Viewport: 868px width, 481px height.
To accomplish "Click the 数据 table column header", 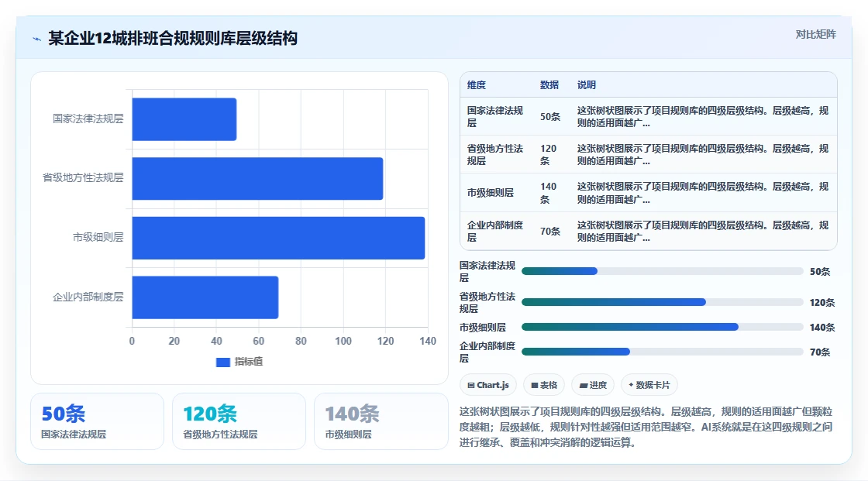I will 549,84.
